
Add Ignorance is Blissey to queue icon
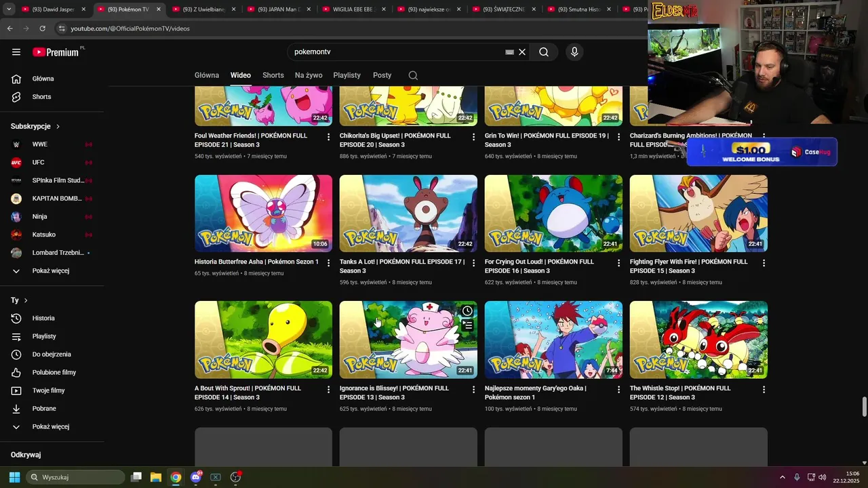pos(467,325)
